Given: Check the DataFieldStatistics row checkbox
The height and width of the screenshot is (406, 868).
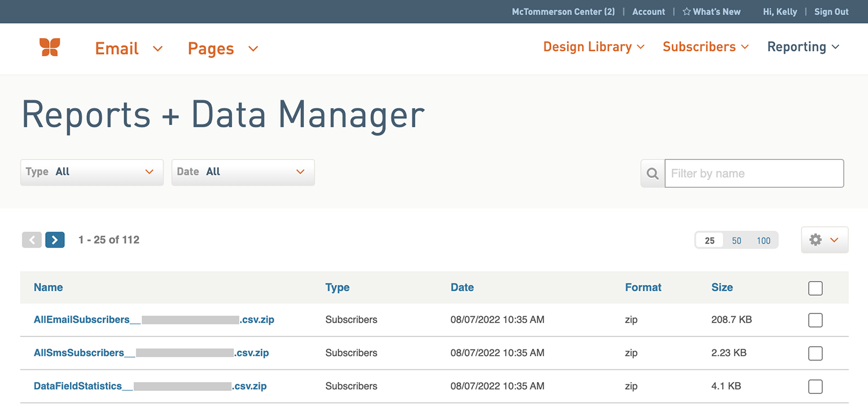Looking at the screenshot, I should pos(815,386).
